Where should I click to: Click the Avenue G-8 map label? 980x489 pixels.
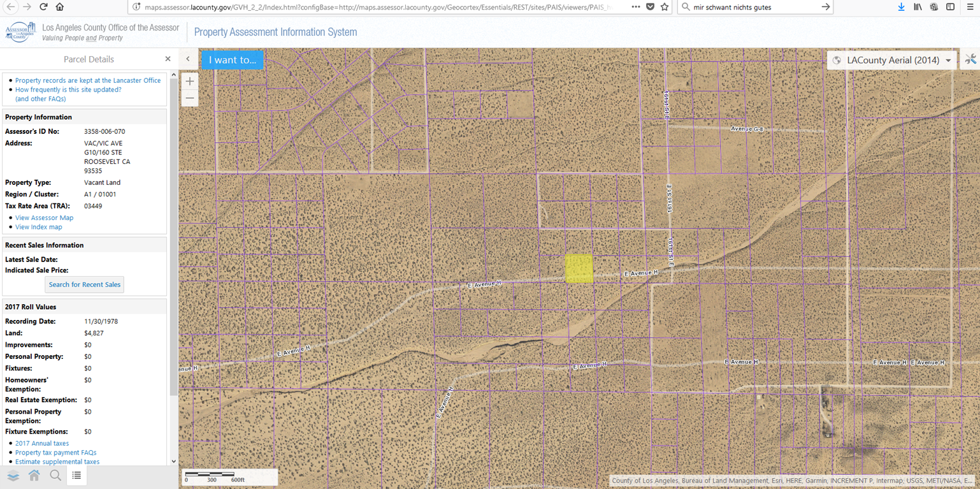(x=747, y=129)
